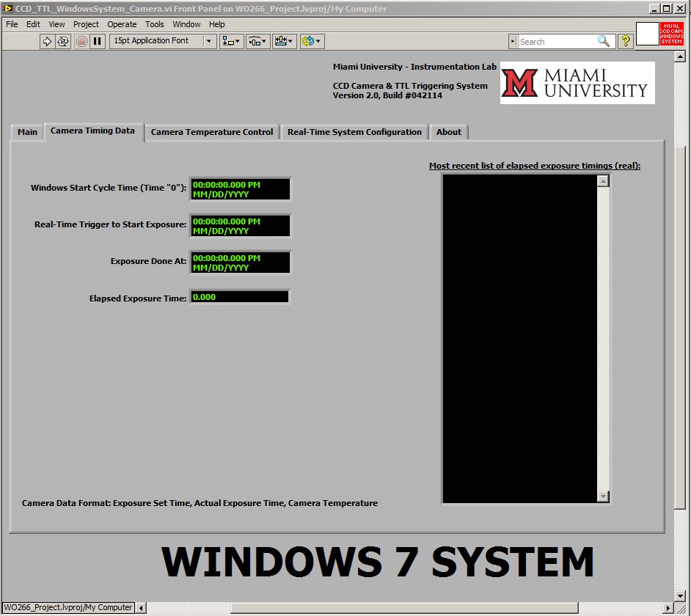Click the timings list scroll-down arrow
691x616 pixels.
603,496
